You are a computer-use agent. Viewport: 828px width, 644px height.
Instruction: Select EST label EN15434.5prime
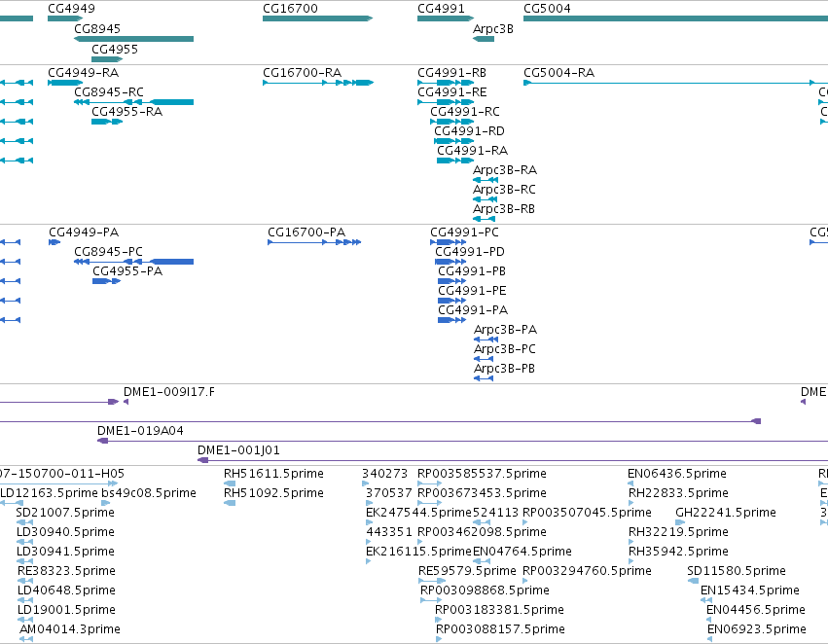tap(750, 590)
